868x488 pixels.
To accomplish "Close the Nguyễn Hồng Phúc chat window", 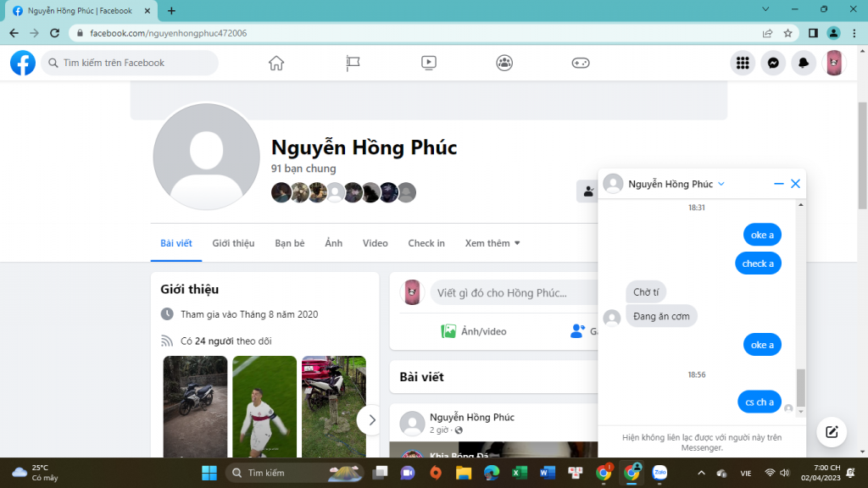I will [x=795, y=184].
